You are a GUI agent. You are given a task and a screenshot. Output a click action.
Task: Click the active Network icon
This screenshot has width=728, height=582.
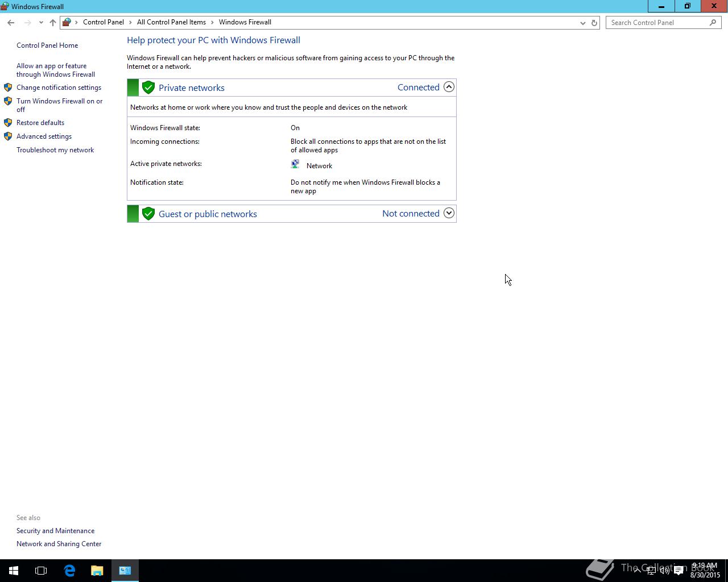pyautogui.click(x=295, y=164)
